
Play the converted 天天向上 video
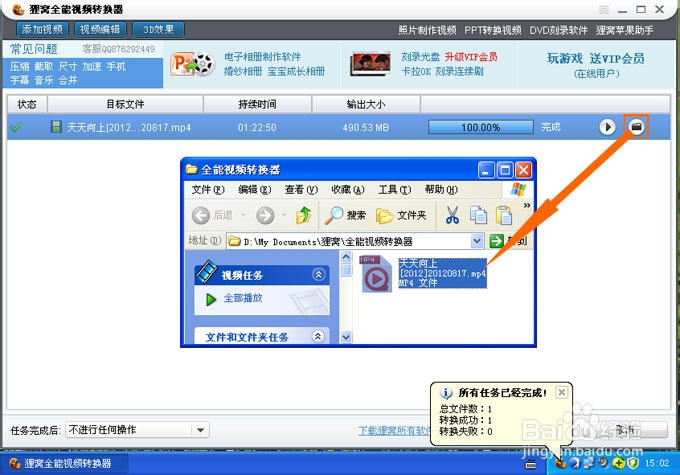(607, 127)
